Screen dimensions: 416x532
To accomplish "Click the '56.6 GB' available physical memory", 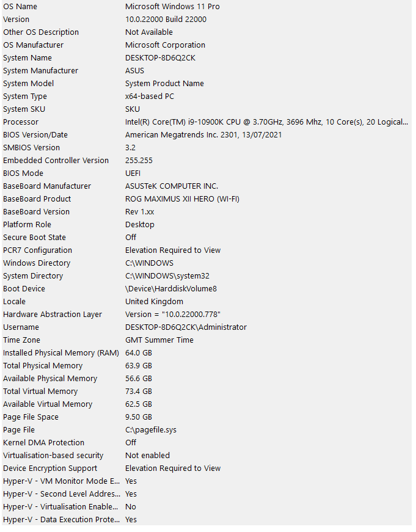I will (x=139, y=379).
